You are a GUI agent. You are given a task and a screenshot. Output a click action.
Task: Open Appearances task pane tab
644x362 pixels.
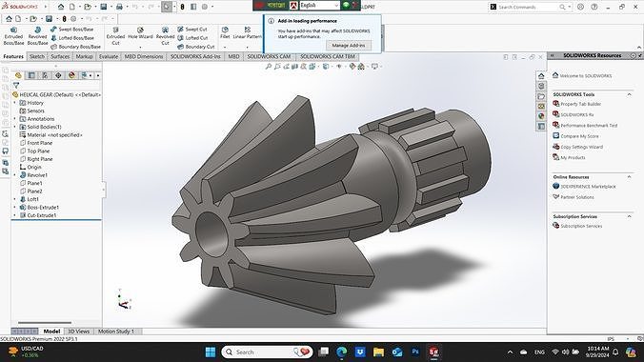pyautogui.click(x=541, y=116)
